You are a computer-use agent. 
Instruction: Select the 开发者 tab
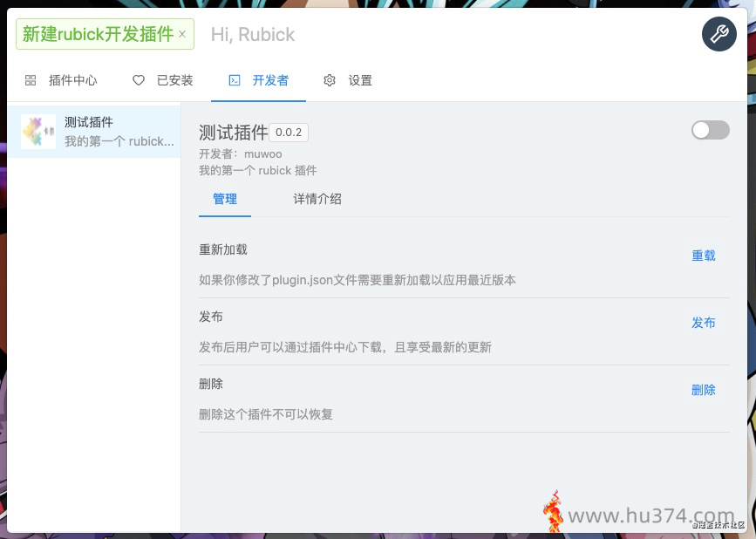point(258,80)
